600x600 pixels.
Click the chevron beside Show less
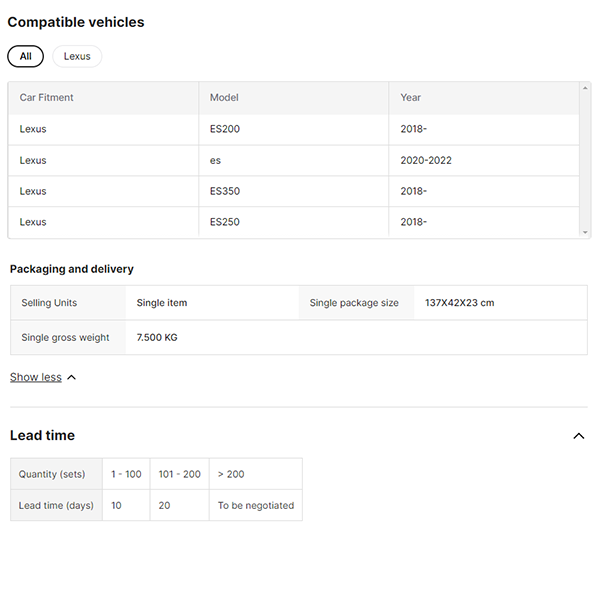click(x=71, y=377)
